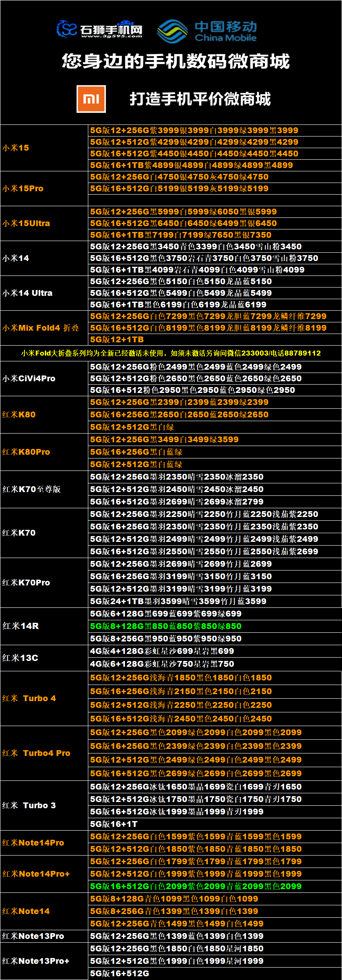342x980 pixels.
Task: Click K80Pro 12+256G row with 绿3599
Action: [215, 439]
